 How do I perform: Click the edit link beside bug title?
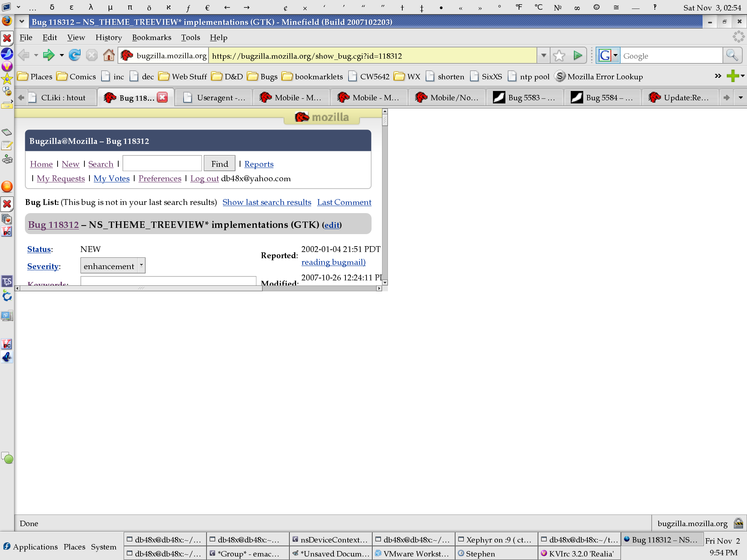coord(332,225)
